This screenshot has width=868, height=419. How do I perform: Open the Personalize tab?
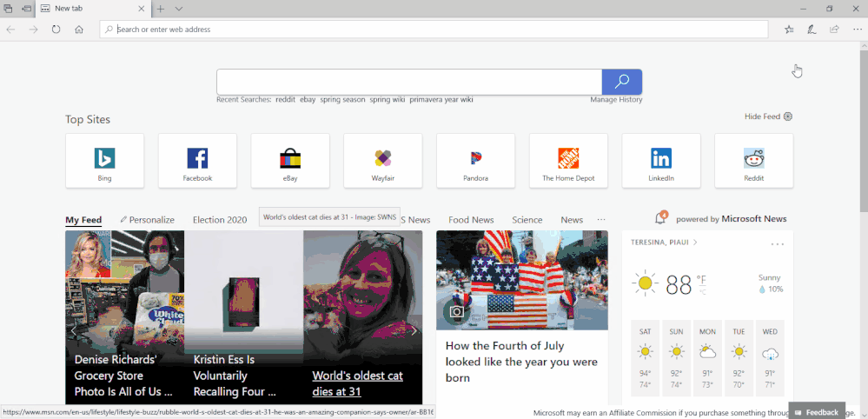pyautogui.click(x=147, y=220)
